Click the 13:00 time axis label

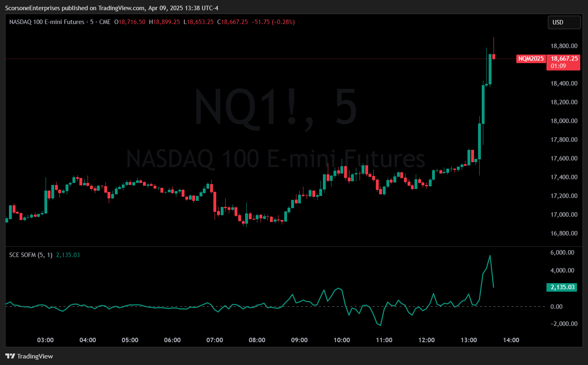pyautogui.click(x=469, y=340)
